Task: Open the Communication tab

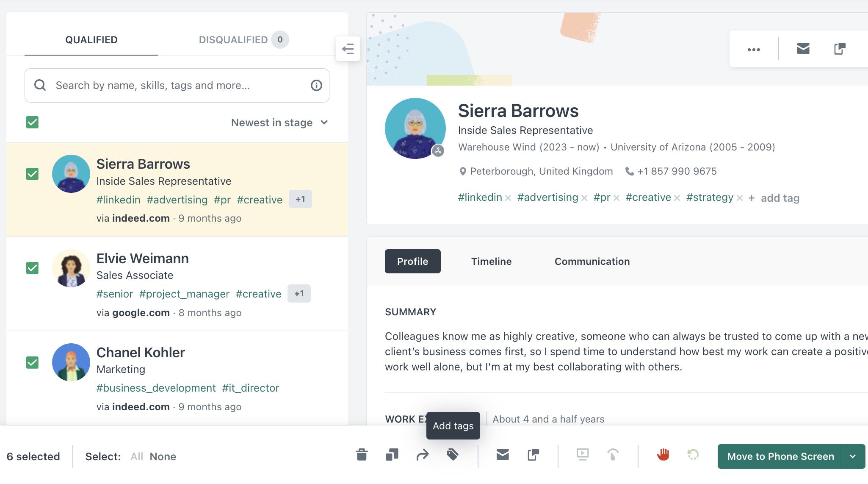Action: 592,261
